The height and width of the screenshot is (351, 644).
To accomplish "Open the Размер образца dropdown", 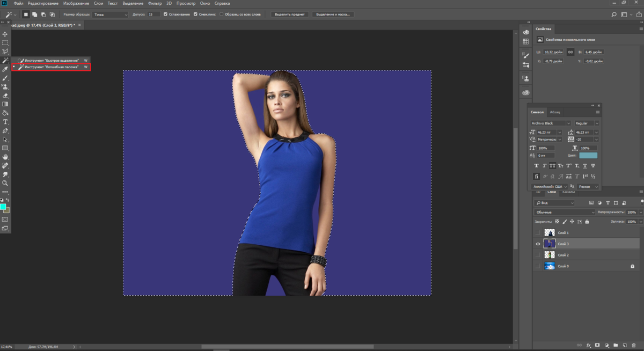I will coord(111,14).
